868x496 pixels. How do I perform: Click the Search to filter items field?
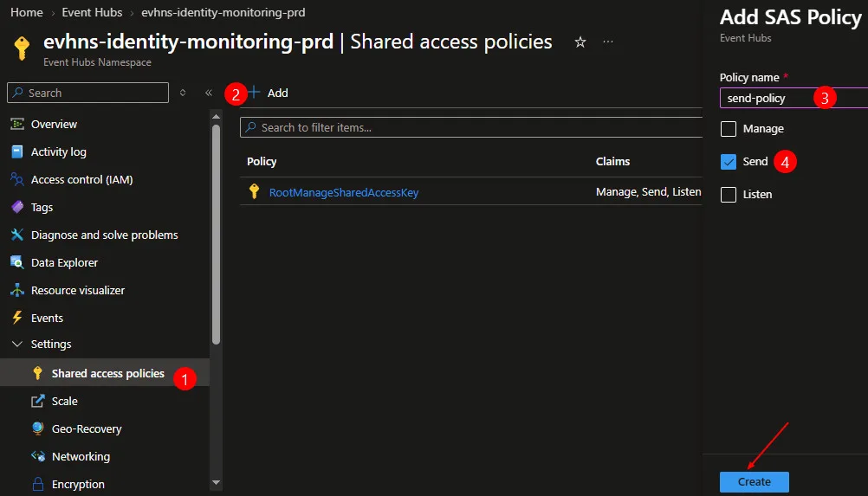(471, 127)
